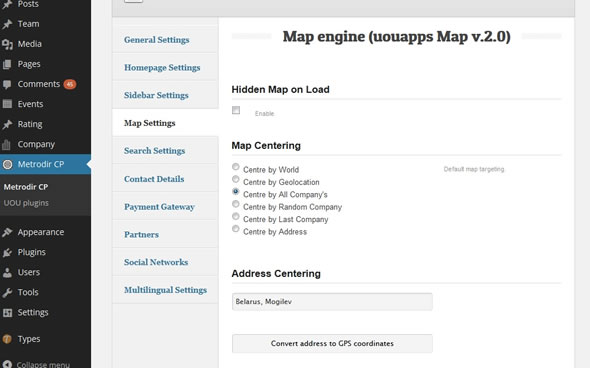Open the UOU plugins submenu link
Image resolution: width=590 pixels, height=368 pixels.
[26, 203]
